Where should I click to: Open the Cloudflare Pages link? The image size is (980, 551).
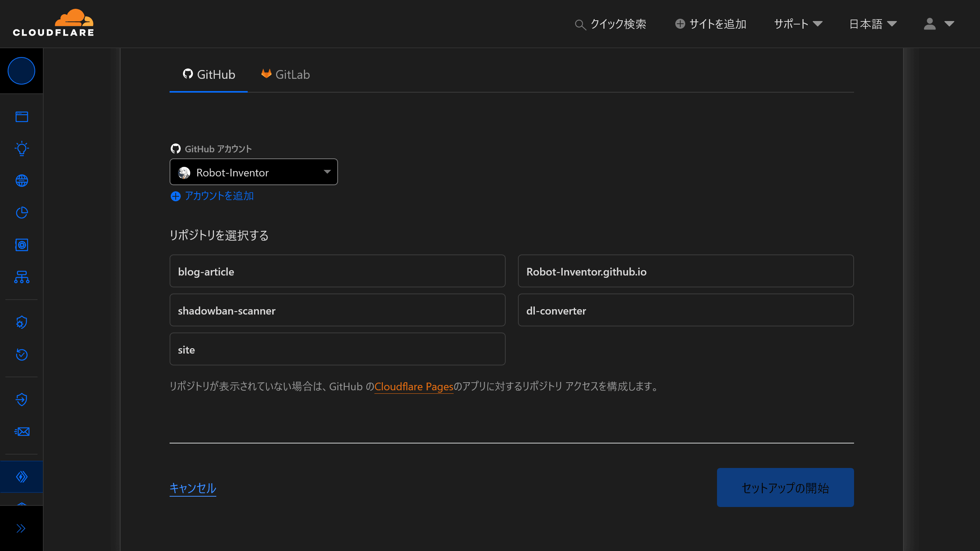coord(414,386)
